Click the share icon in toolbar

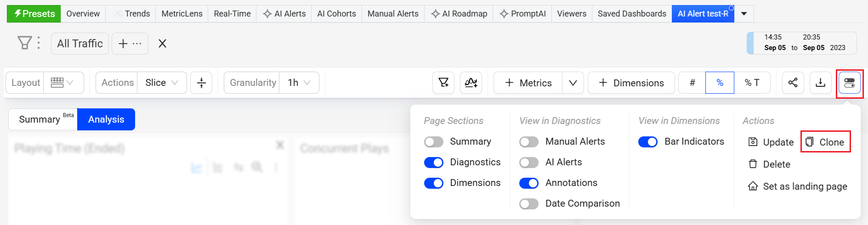793,83
